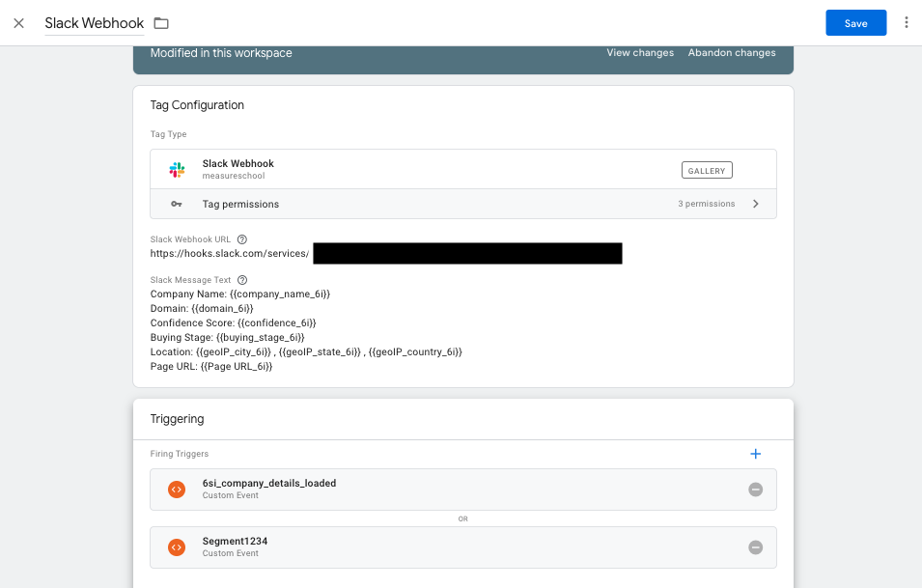Remove the Segment1234 trigger

click(756, 547)
